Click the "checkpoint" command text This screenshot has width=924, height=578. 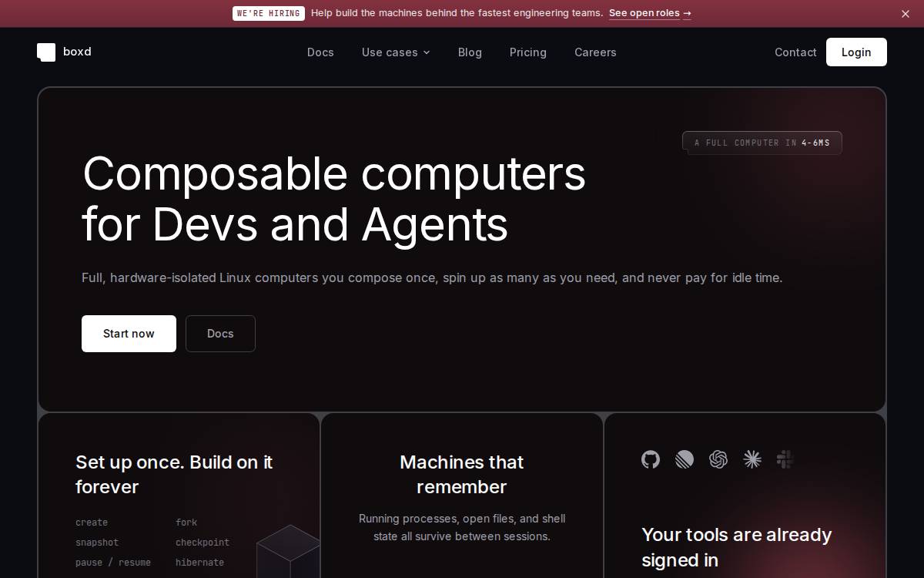click(x=203, y=543)
